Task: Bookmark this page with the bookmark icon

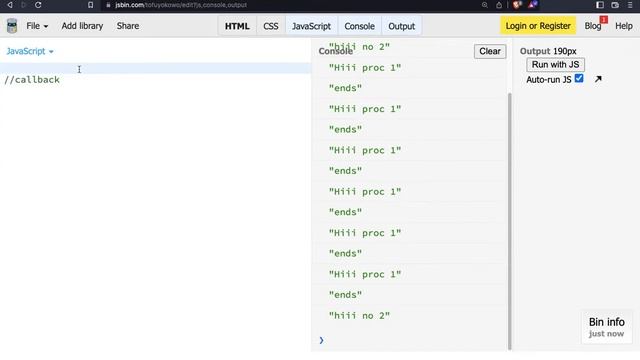Action: [x=90, y=5]
